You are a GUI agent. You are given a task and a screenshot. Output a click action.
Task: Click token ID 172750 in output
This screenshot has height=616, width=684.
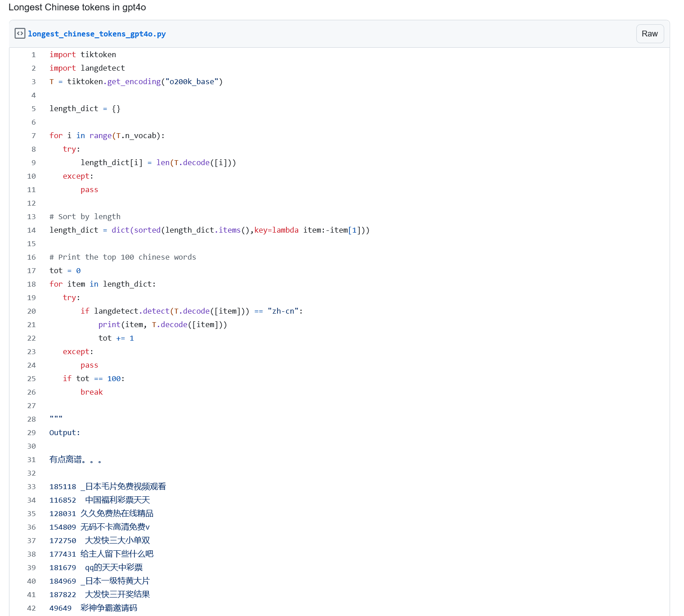(63, 540)
